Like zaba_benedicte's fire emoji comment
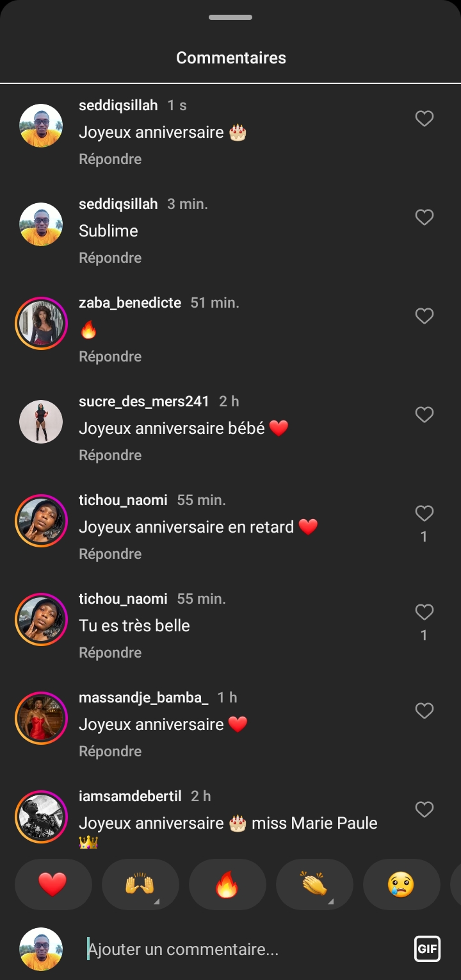Viewport: 461px width, 980px height. pos(425,316)
